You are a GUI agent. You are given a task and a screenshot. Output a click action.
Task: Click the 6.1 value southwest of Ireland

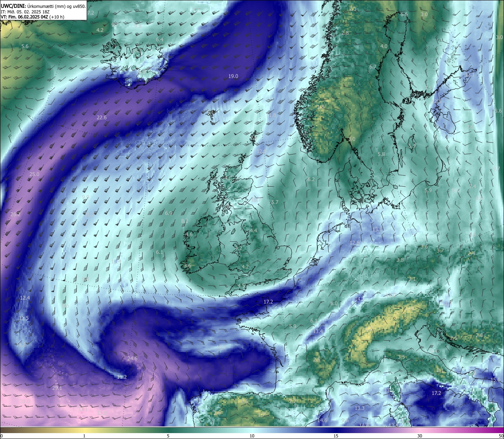point(159,252)
